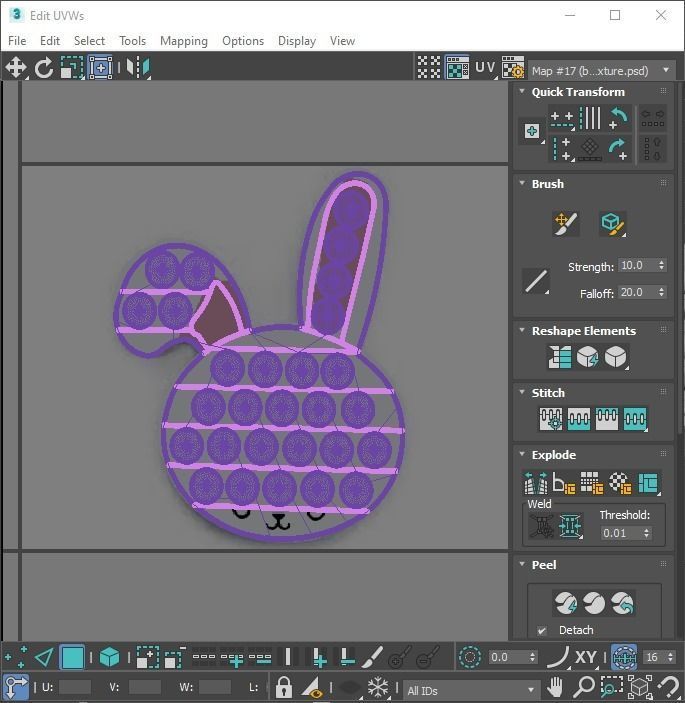685x703 pixels.
Task: Click Straighten Selection in Reshape Elements
Action: click(559, 357)
